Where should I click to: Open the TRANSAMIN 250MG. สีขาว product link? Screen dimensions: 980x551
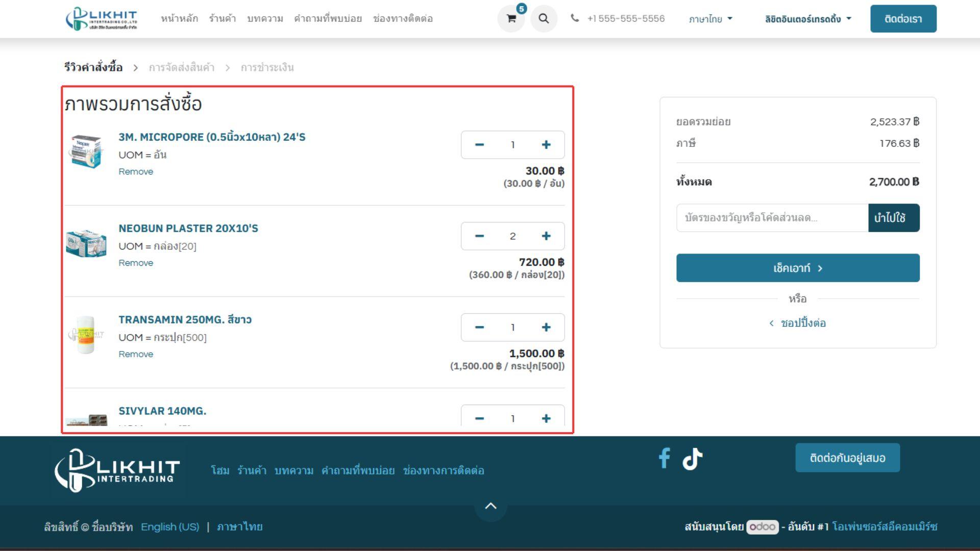point(185,320)
